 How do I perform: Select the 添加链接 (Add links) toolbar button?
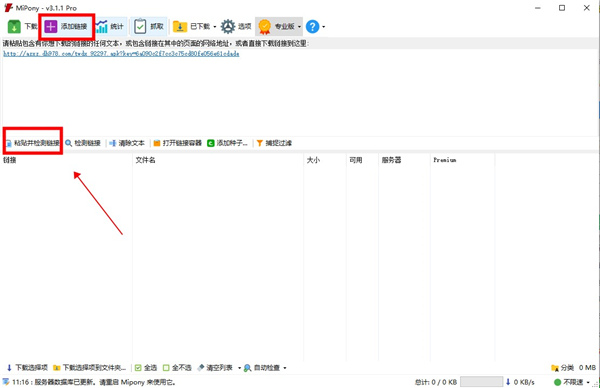coord(67,26)
